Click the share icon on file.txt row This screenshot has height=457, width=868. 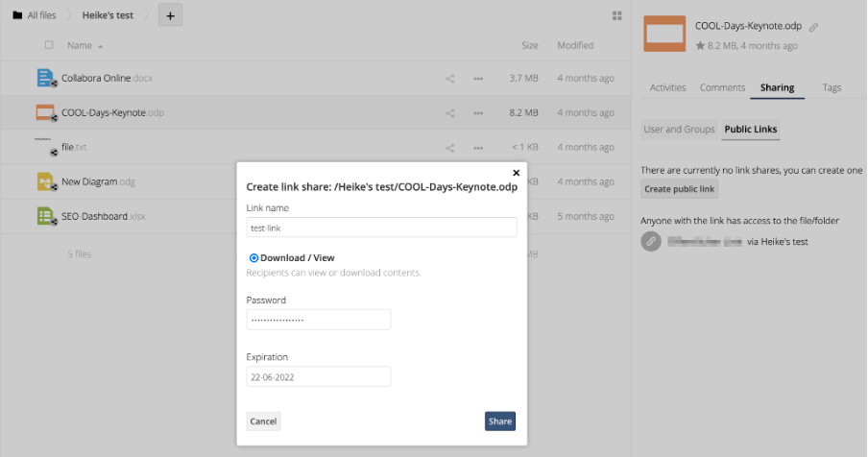tap(449, 148)
